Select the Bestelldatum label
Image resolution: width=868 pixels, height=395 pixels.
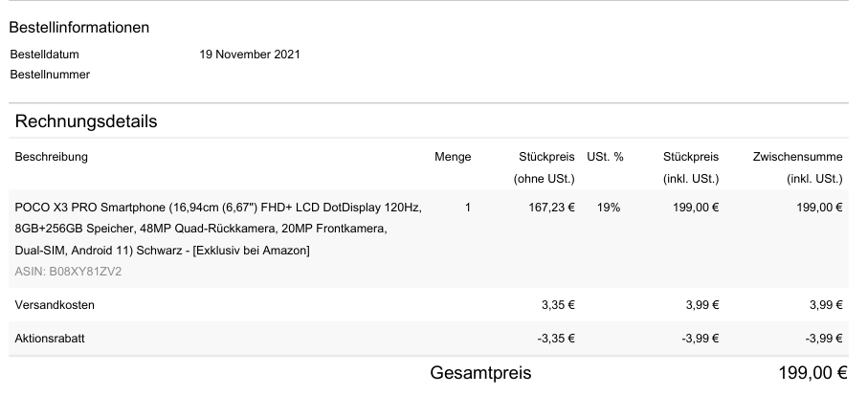click(x=44, y=55)
